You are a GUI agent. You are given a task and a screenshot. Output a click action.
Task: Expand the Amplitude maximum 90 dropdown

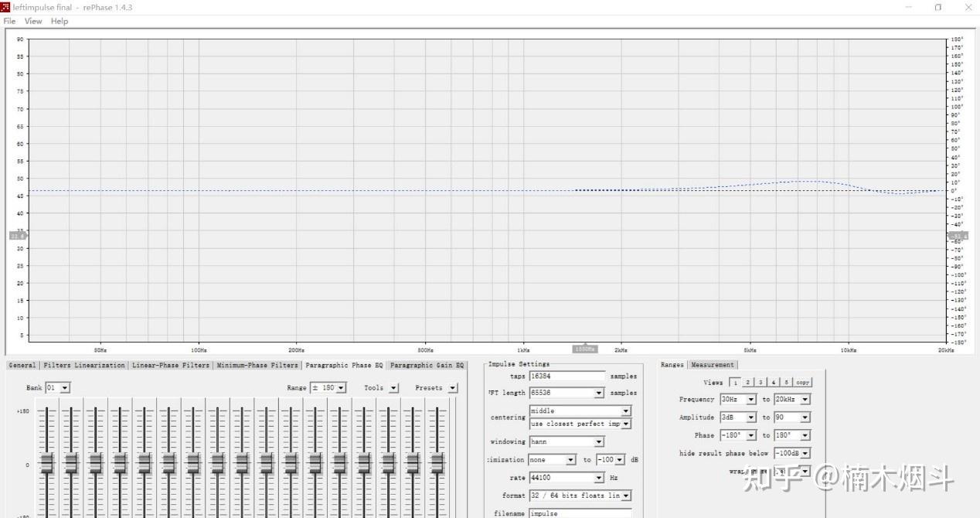[x=792, y=417]
